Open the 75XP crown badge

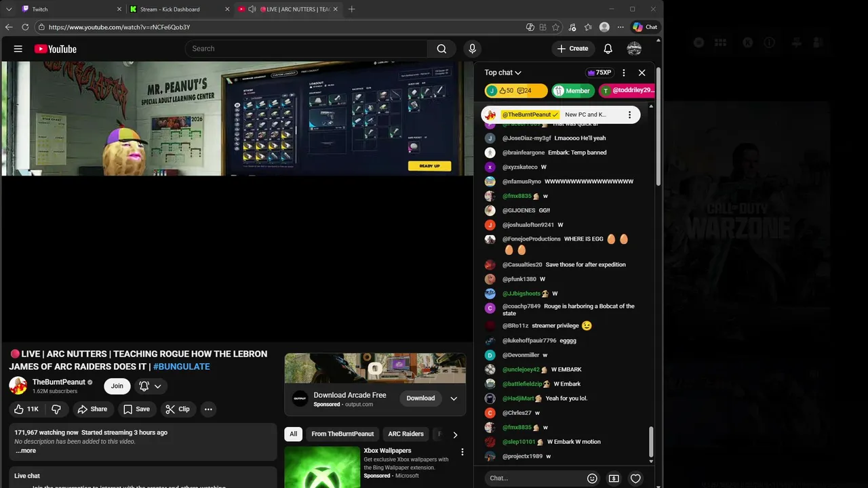pos(599,73)
